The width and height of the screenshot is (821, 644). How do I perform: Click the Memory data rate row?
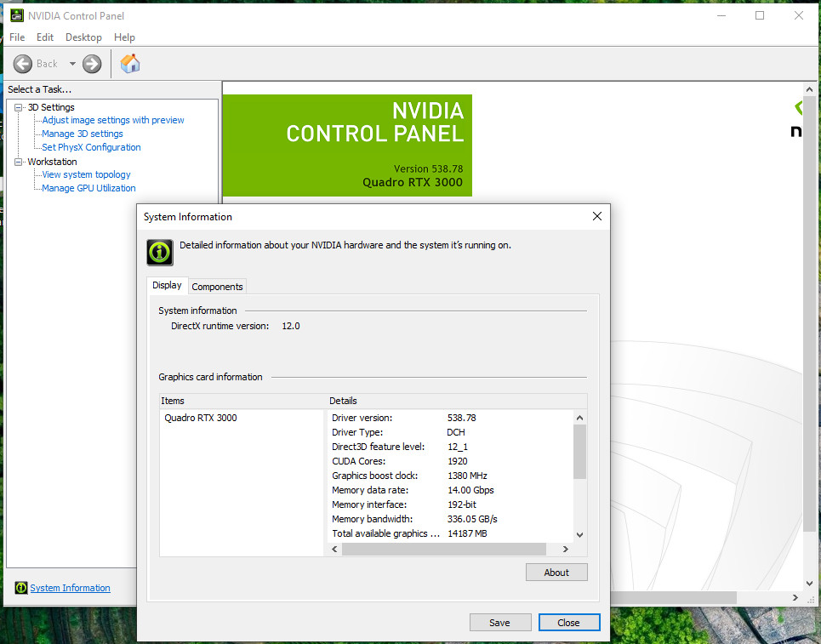tap(450, 490)
